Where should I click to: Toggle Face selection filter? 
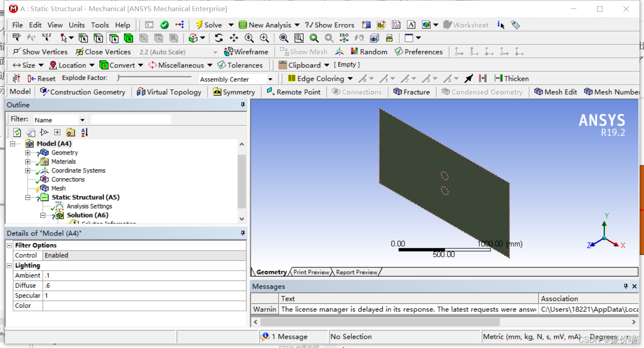coord(114,38)
